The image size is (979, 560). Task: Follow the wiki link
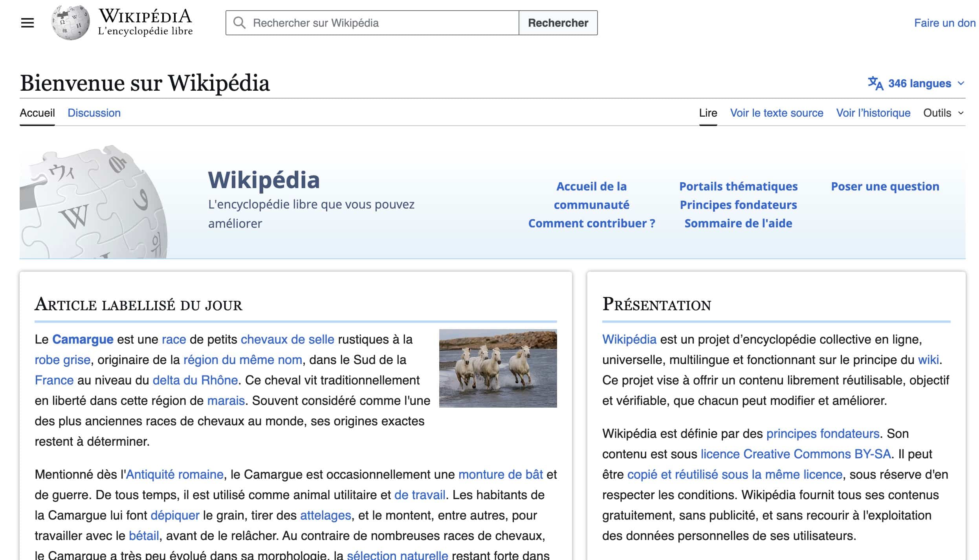[928, 360]
